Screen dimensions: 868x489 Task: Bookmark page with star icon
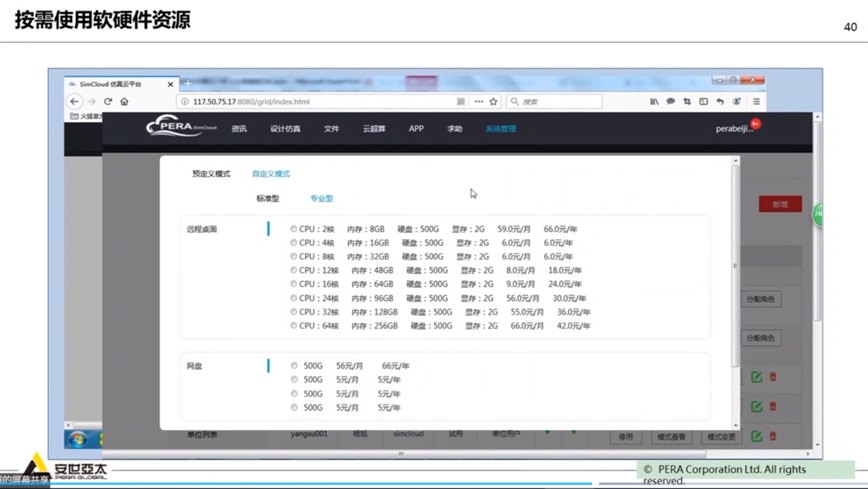(x=493, y=102)
